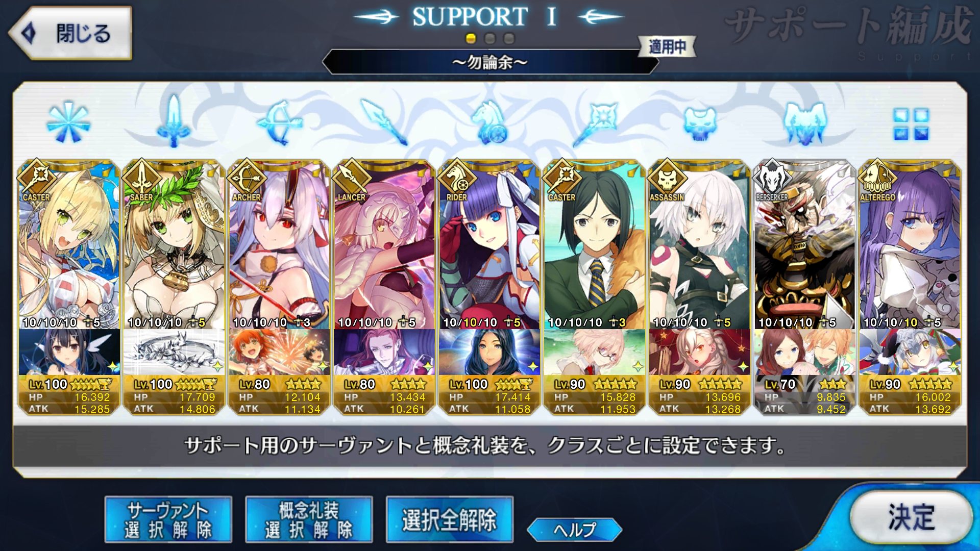The image size is (980, 551).
Task: Select the Extra class grid icon
Action: coord(911,124)
